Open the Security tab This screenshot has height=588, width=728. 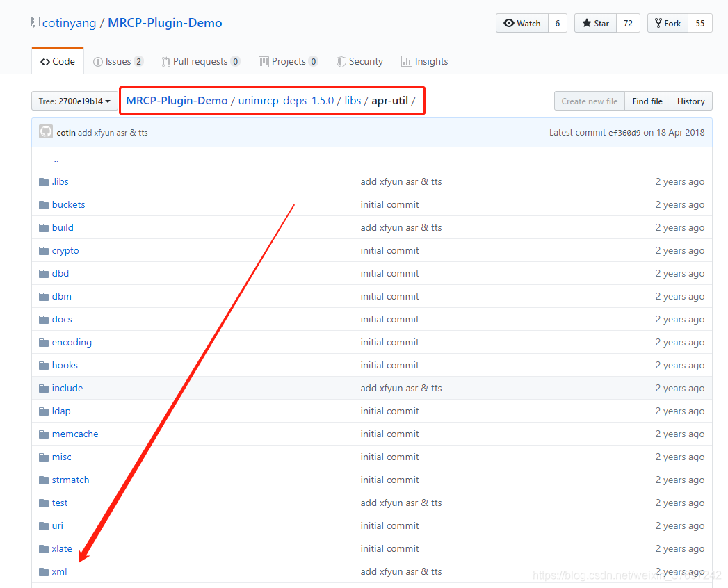click(x=359, y=61)
